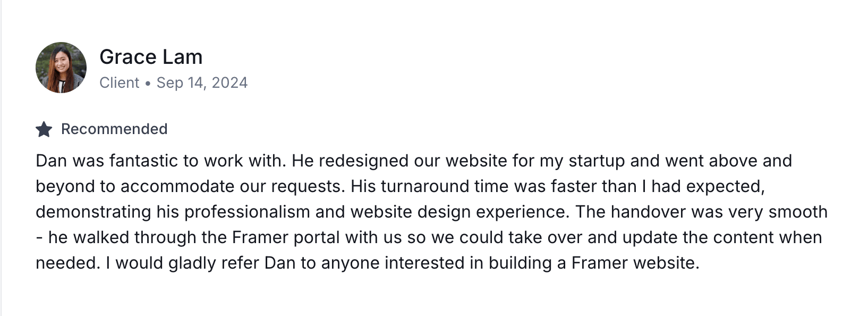868x316 pixels.
Task: Click the Sep 14, 2024 review date
Action: 202,82
